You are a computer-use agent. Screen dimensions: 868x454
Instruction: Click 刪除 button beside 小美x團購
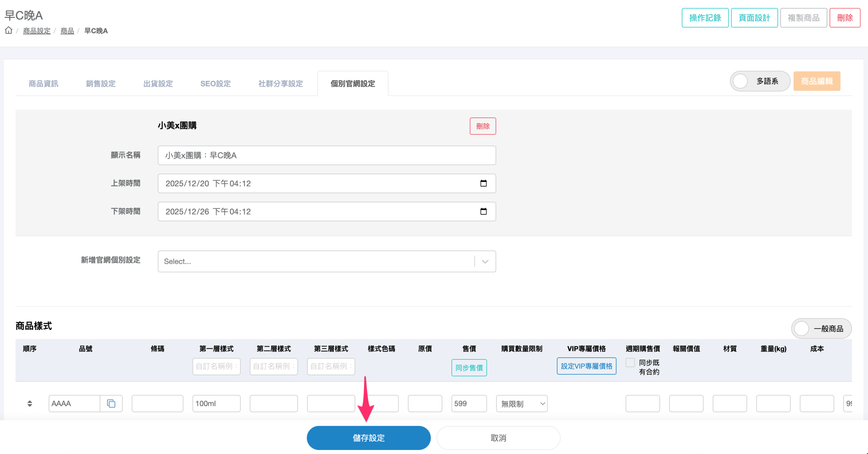tap(482, 126)
